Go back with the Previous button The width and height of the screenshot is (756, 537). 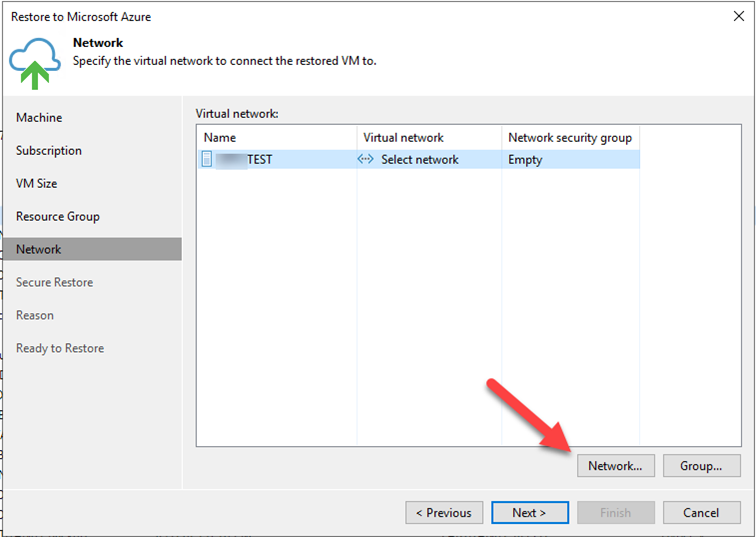(x=444, y=512)
